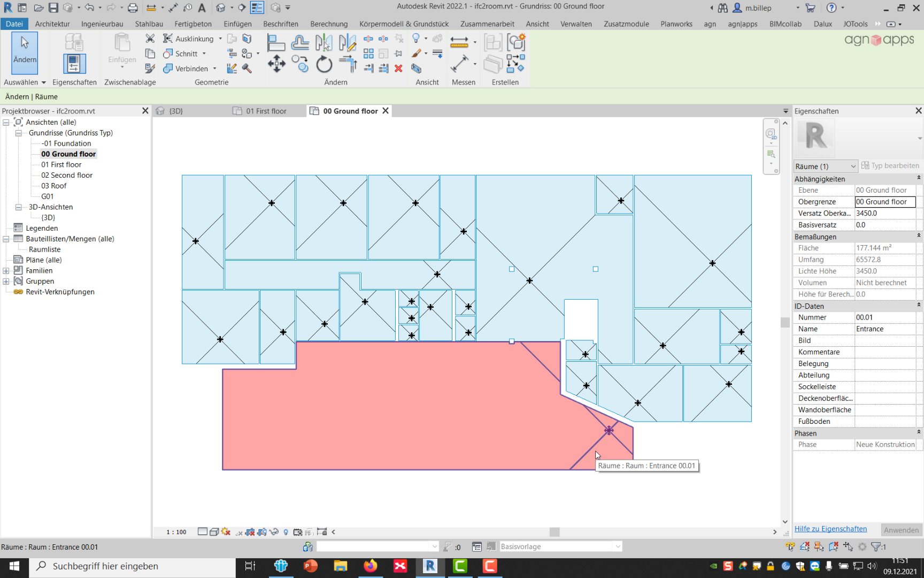
Task: Toggle the Eigenschaften properties palette button
Action: [74, 64]
